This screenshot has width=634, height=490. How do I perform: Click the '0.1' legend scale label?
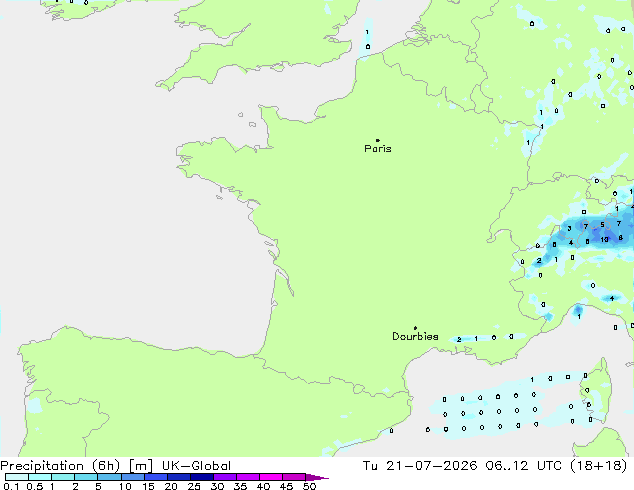tap(11, 486)
